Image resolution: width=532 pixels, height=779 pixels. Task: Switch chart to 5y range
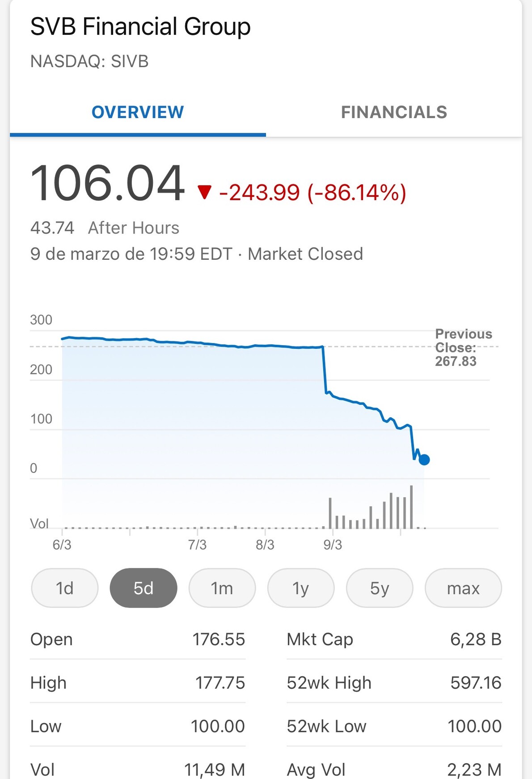coord(380,588)
